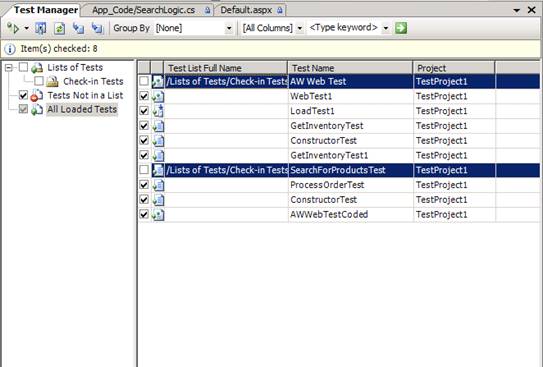Viewport: 543px width, 367px height.
Task: Open the active files dropdown arrow
Action: pyautogui.click(x=517, y=10)
